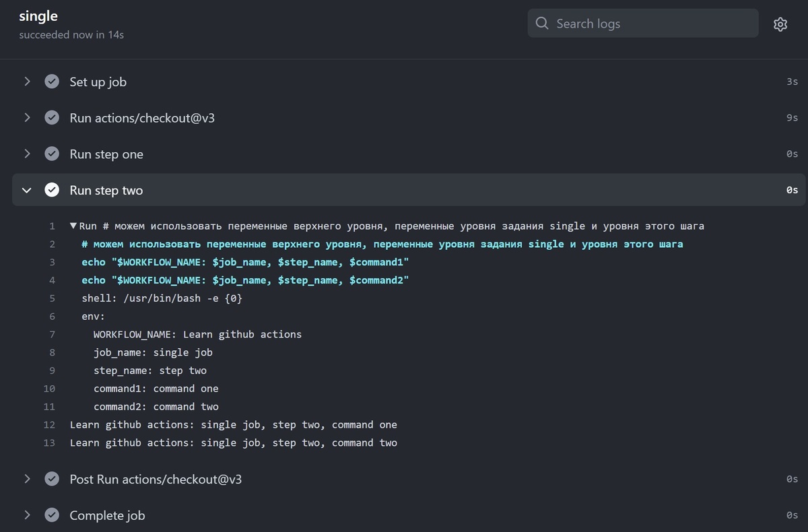Click the checkout@v3 step success checkmark

click(x=52, y=118)
